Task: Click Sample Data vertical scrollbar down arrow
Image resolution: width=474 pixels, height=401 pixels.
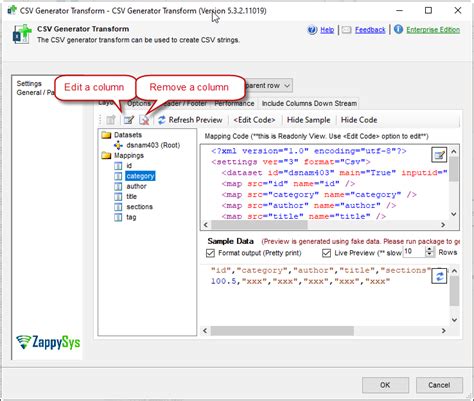Action: (454, 320)
